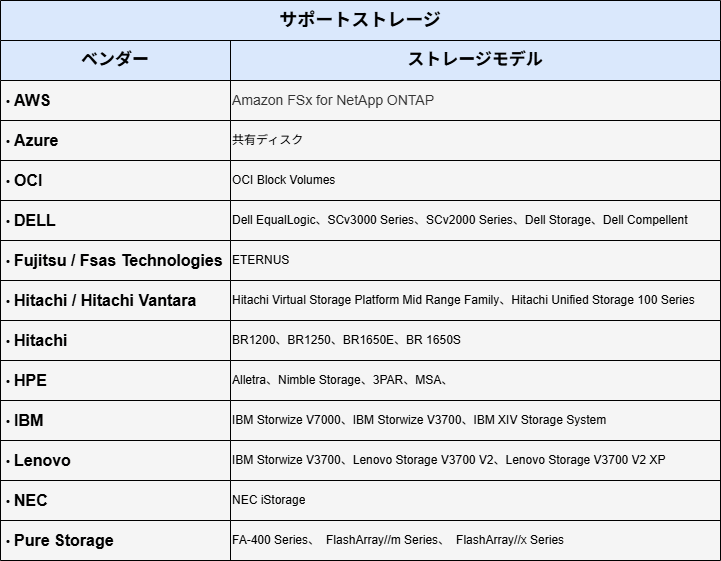The image size is (721, 561).
Task: Select the 共有ディスク storage text
Action: [267, 140]
